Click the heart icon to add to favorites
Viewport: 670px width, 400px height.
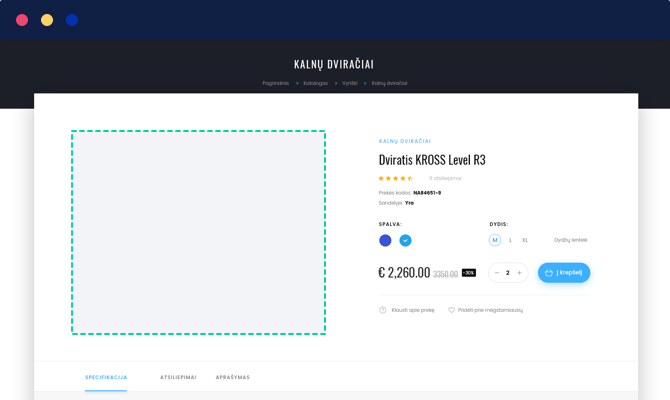pos(451,310)
